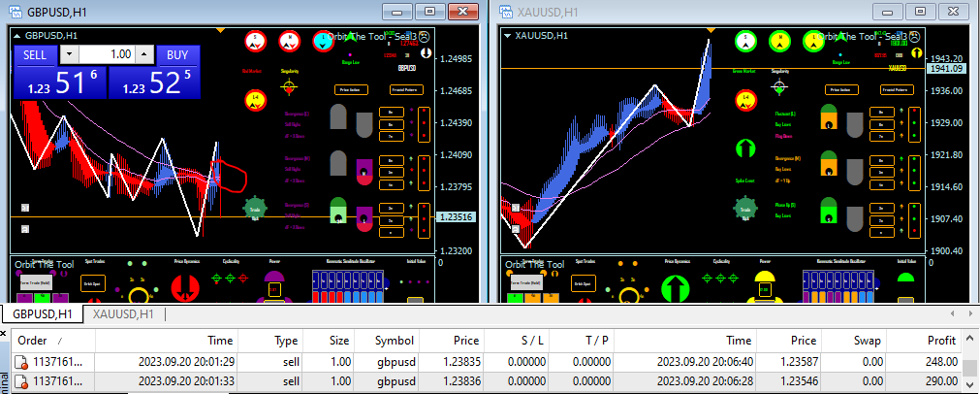Select trade row with profit 248.00
Image resolution: width=980 pixels, height=394 pixels.
[x=487, y=361]
